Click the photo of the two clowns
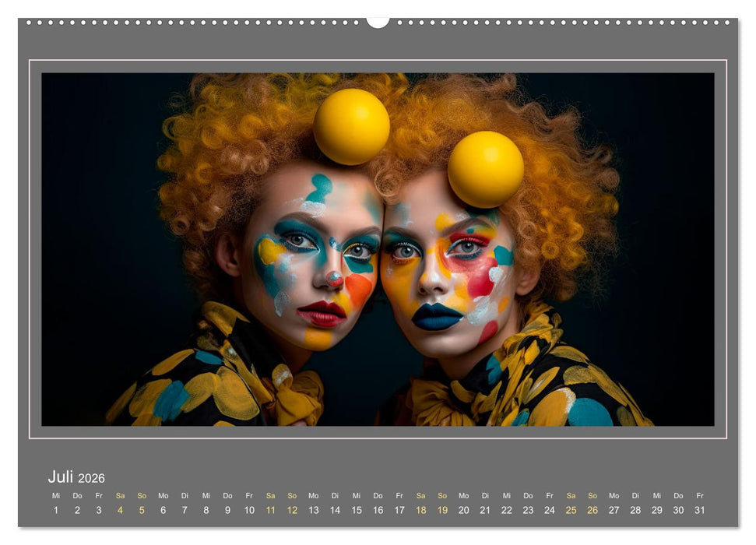 click(378, 249)
